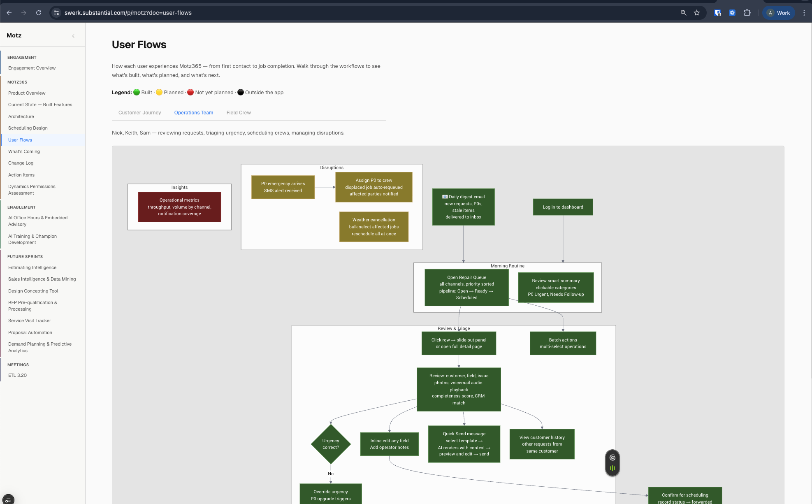Viewport: 812px width, 504px height.
Task: Click the spiral icon on floating widget
Action: pyautogui.click(x=612, y=458)
